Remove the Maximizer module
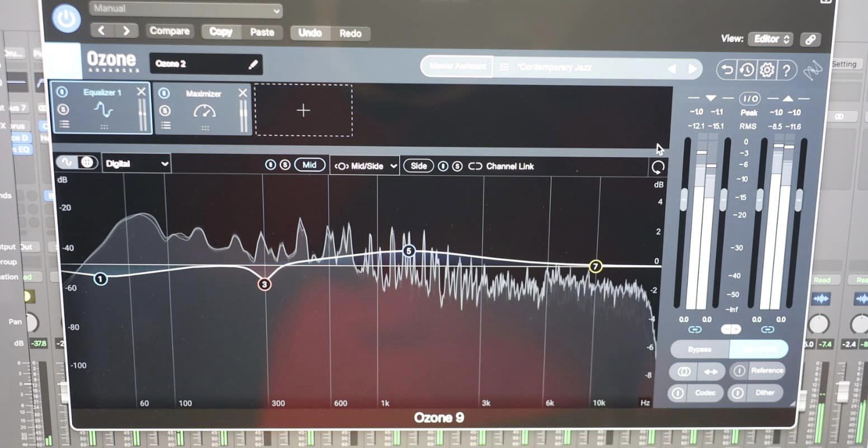The height and width of the screenshot is (448, 868). click(x=242, y=93)
